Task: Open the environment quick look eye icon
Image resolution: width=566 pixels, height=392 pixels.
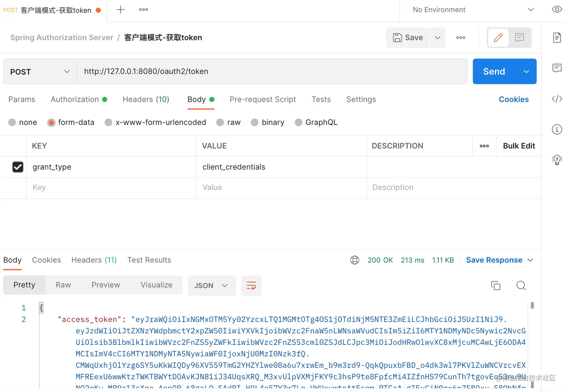Action: tap(557, 9)
